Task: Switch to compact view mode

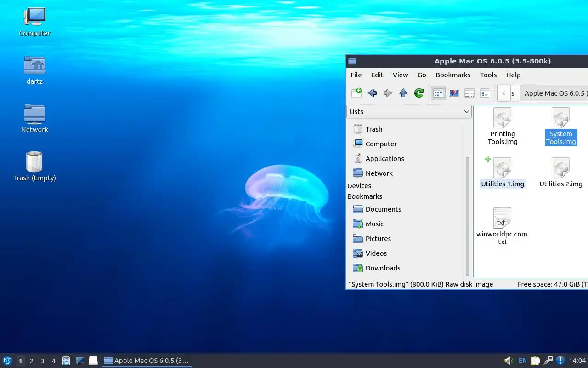Action: [469, 93]
